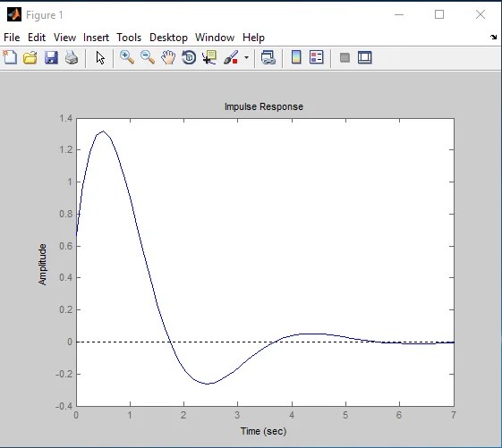Insert Legend via toolbar icon

[317, 58]
